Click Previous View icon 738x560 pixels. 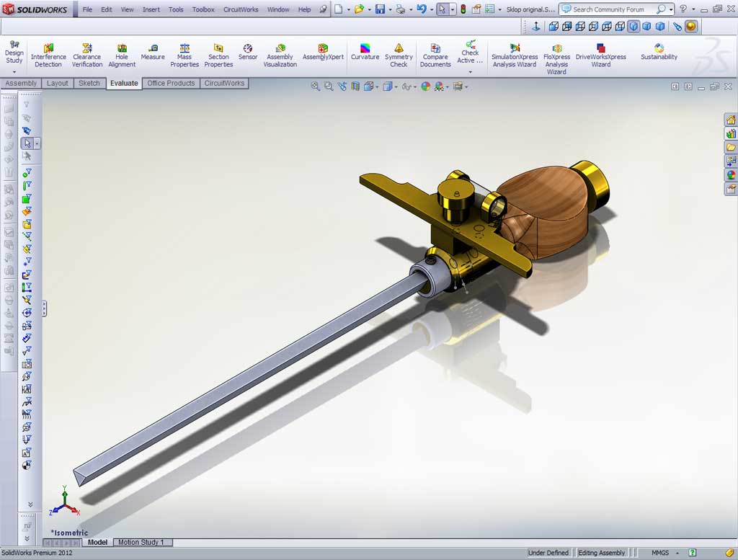pyautogui.click(x=342, y=86)
